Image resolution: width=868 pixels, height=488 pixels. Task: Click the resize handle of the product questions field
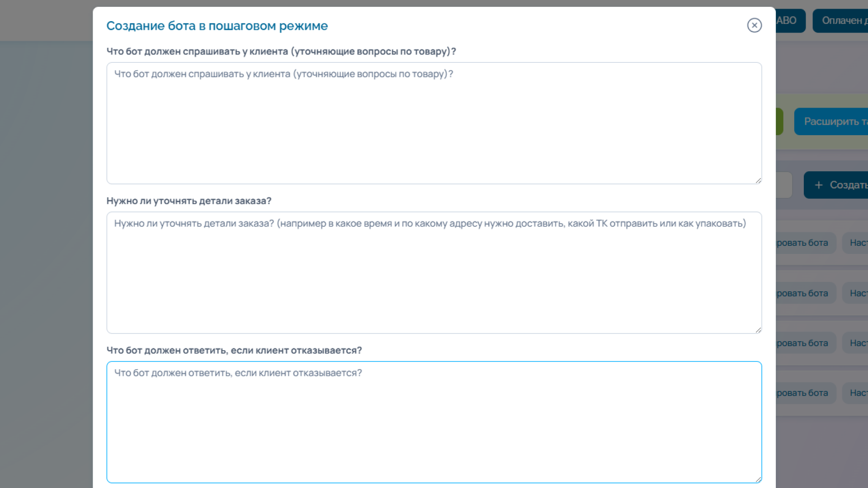(x=758, y=180)
